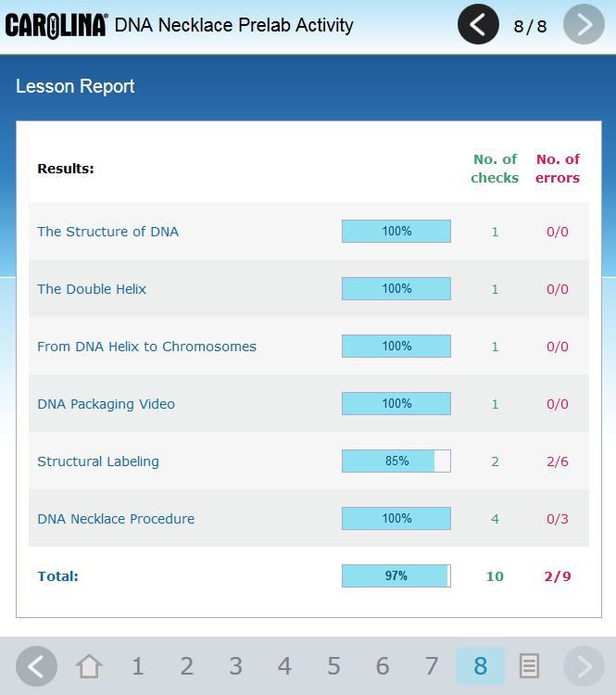Open the report page icon in bottom bar
Screen dimensions: 616x695
pos(529,666)
